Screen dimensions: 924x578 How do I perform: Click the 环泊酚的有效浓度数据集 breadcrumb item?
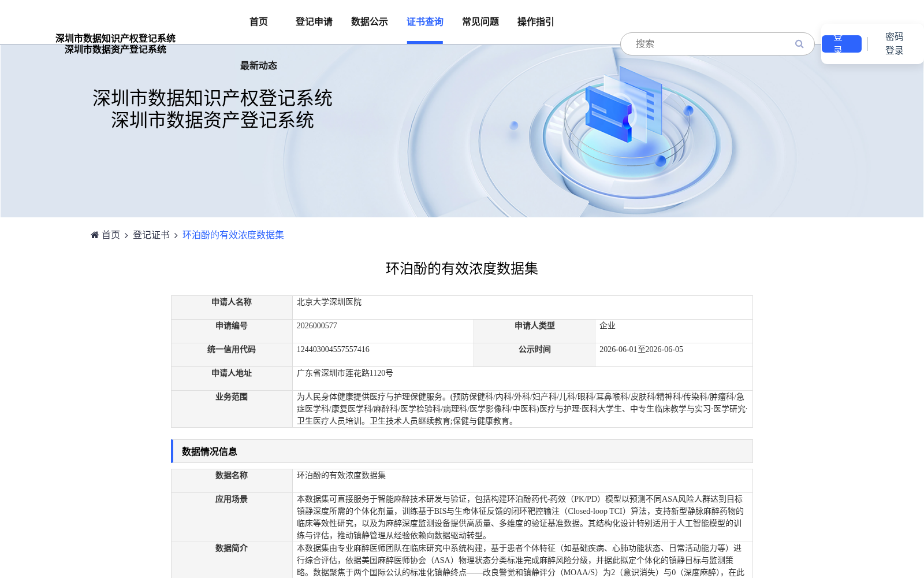coord(233,235)
